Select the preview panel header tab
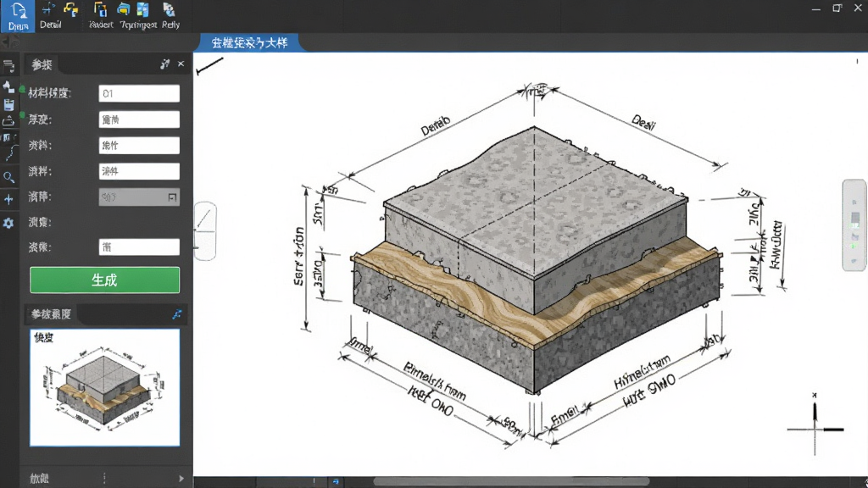Image resolution: width=868 pixels, height=488 pixels. (51, 314)
